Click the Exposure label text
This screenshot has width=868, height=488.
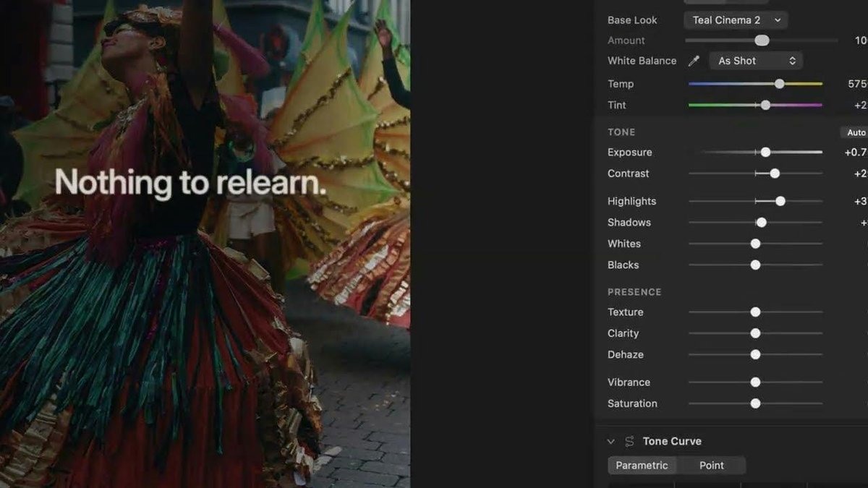630,153
